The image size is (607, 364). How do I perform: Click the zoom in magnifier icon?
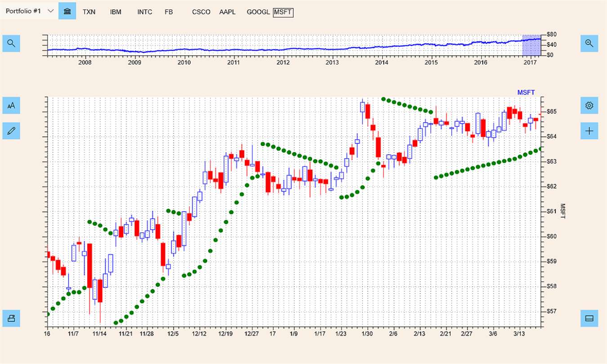point(11,43)
